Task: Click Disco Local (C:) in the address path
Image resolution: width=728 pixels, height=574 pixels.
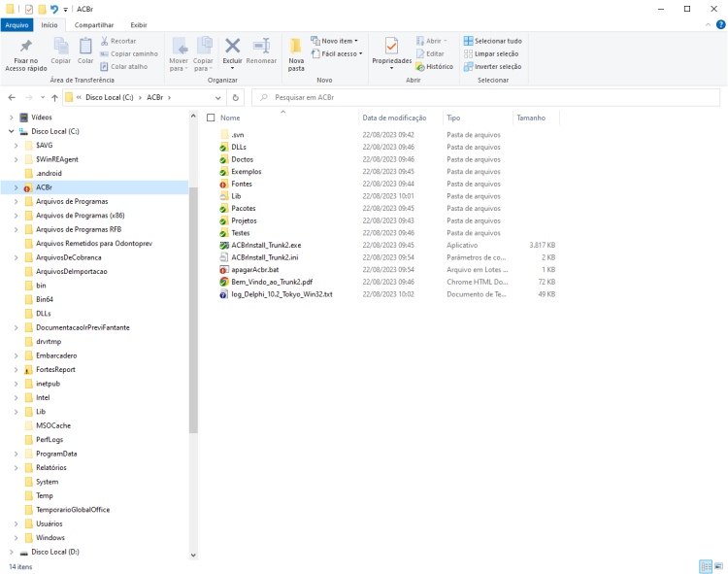Action: click(x=110, y=97)
